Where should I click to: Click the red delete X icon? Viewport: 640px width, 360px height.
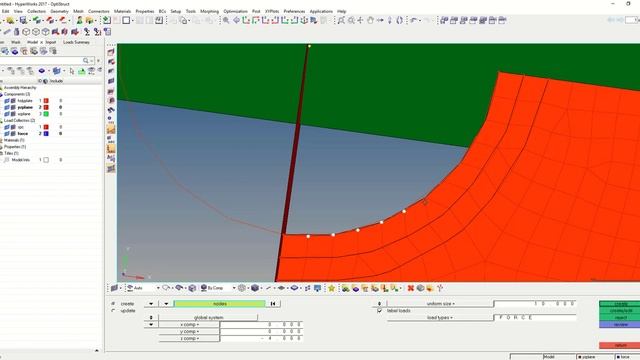coord(411,288)
